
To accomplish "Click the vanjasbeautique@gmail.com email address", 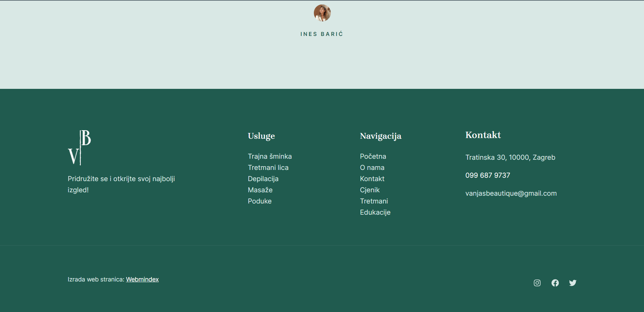I will coord(511,193).
